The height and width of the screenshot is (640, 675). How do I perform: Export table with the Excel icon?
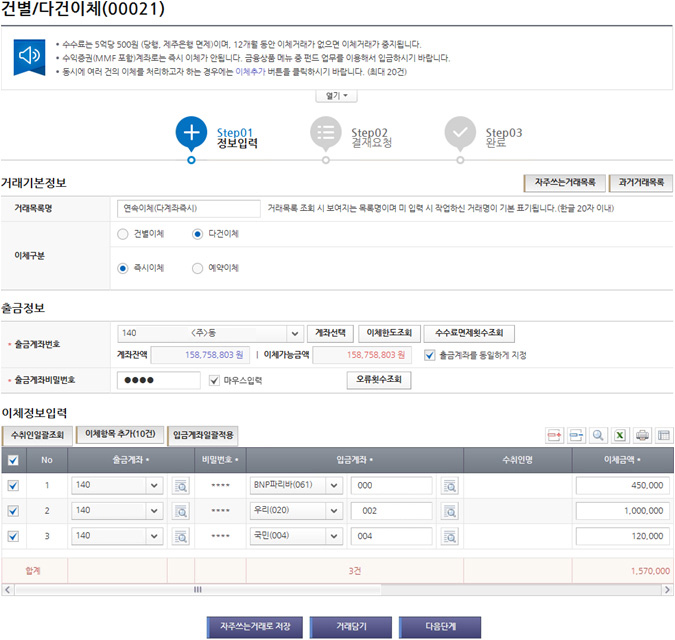coord(620,436)
